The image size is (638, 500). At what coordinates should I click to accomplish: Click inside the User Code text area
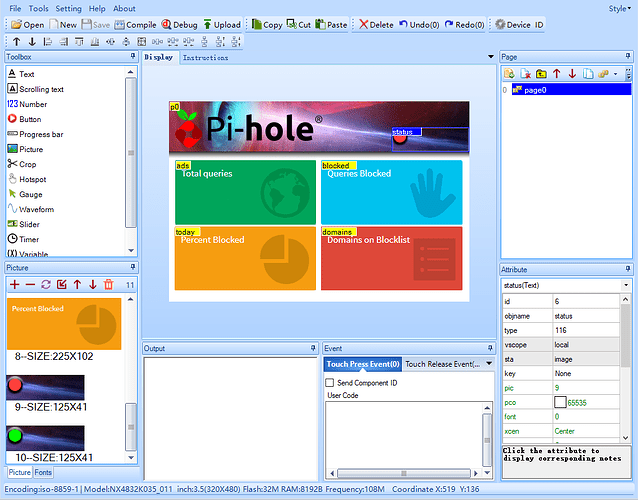(404, 434)
